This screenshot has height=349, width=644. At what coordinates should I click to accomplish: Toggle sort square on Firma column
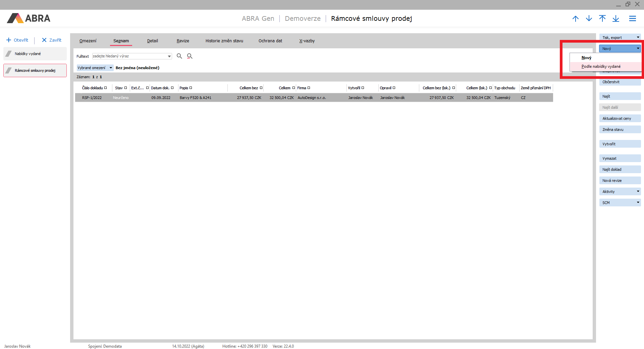pos(309,88)
